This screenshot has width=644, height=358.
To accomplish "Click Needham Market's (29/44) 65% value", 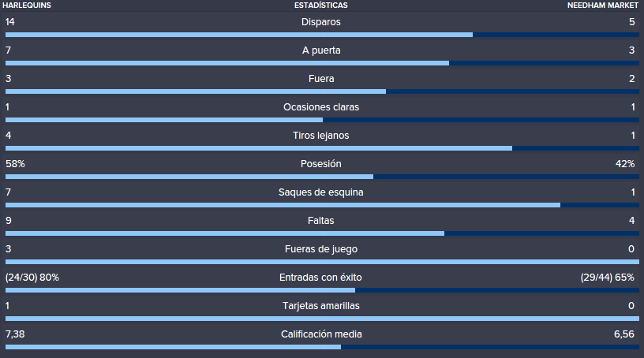I will coord(608,278).
